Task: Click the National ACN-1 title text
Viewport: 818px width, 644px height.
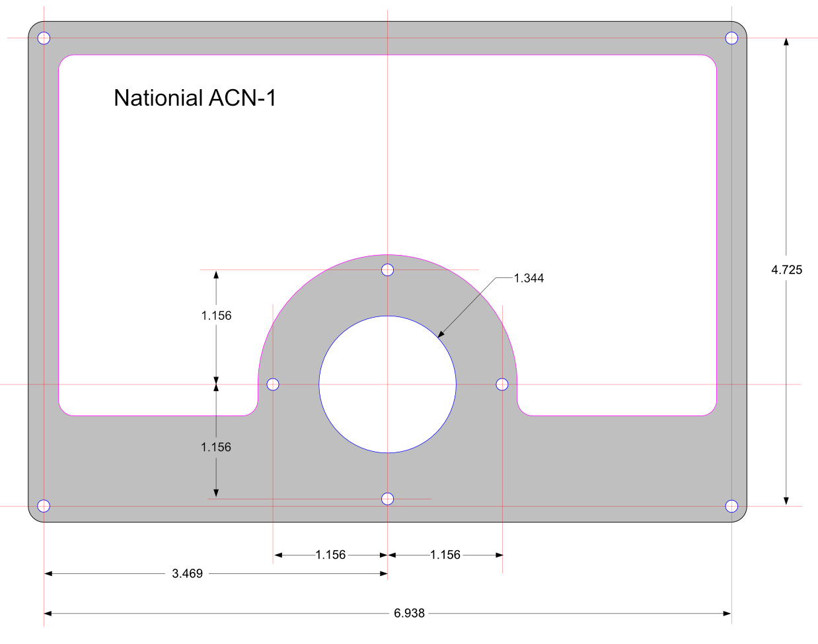Action: 195,98
